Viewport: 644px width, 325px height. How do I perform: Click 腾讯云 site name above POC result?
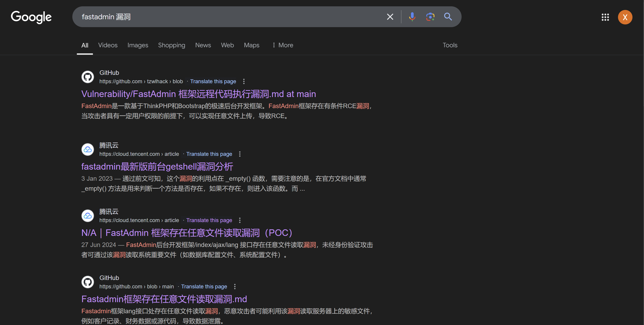[x=109, y=211]
